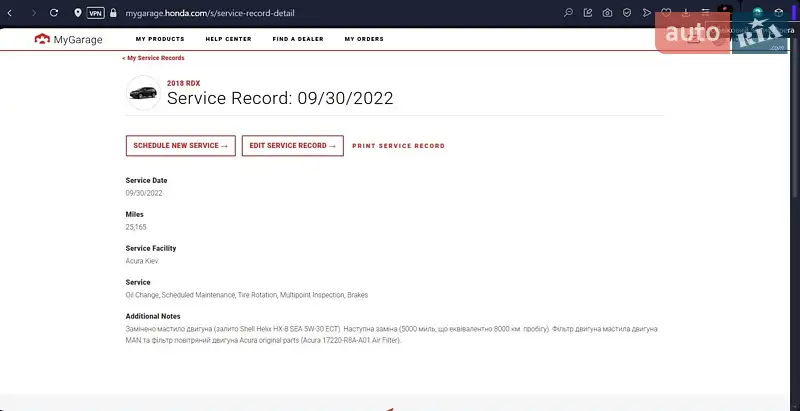Image resolution: width=800 pixels, height=411 pixels.
Task: Click the share page icon
Action: [x=587, y=13]
